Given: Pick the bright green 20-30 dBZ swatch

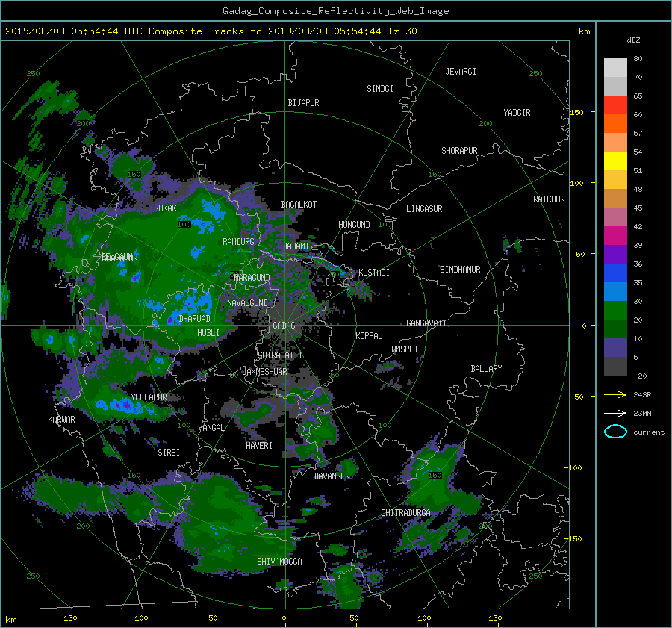Looking at the screenshot, I should click(615, 310).
